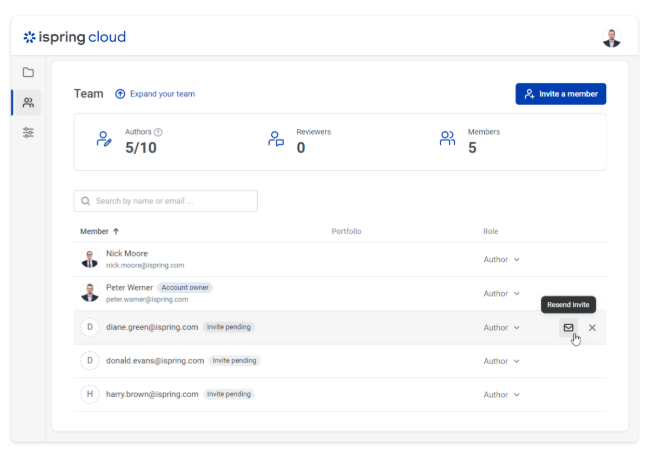Open Peter Werner's Author role dropdown
658x458 pixels.
[501, 293]
